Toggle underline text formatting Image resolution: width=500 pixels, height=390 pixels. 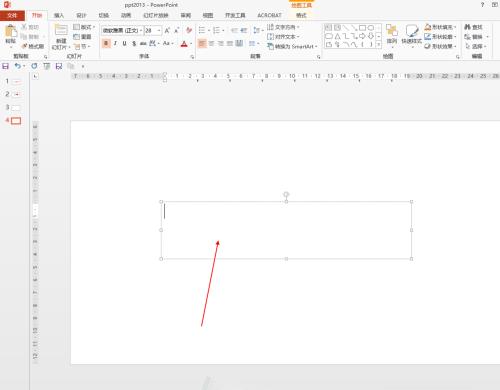[124, 43]
